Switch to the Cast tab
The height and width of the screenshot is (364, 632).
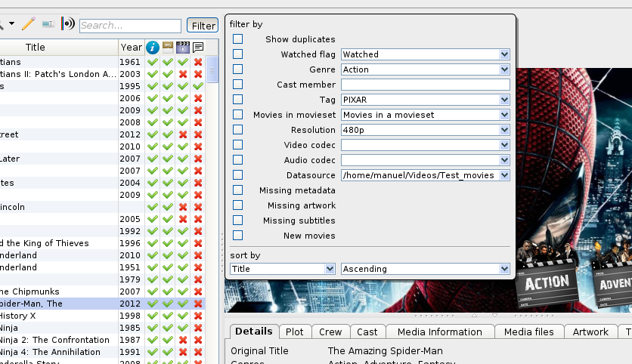[x=367, y=332]
